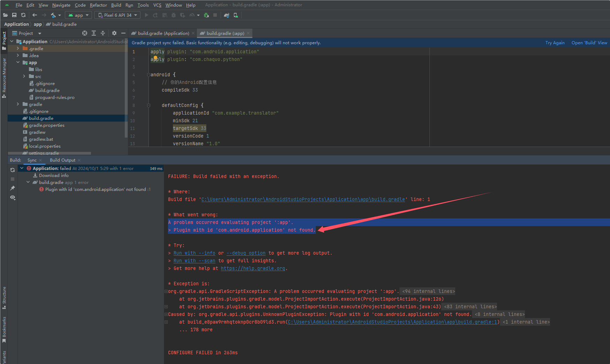Viewport: 610px width, 364px height.
Task: Click the Pin tab icon in Build panel sidebar
Action: click(13, 188)
